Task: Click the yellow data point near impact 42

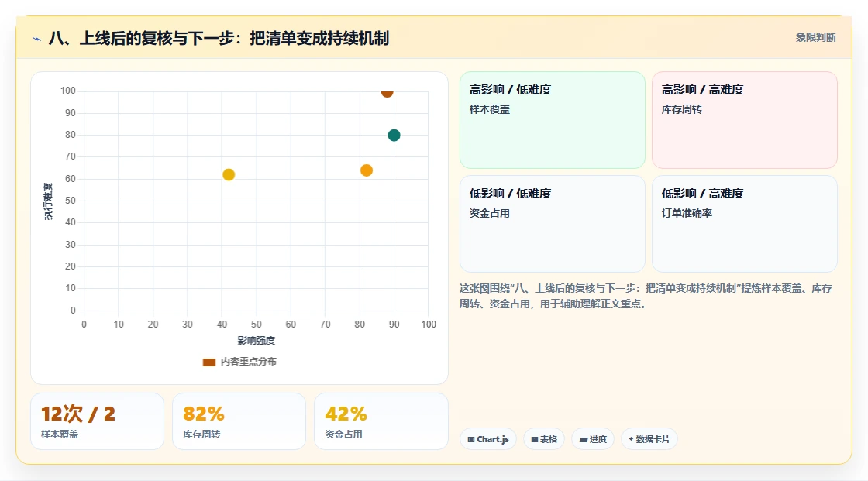Action: point(229,174)
